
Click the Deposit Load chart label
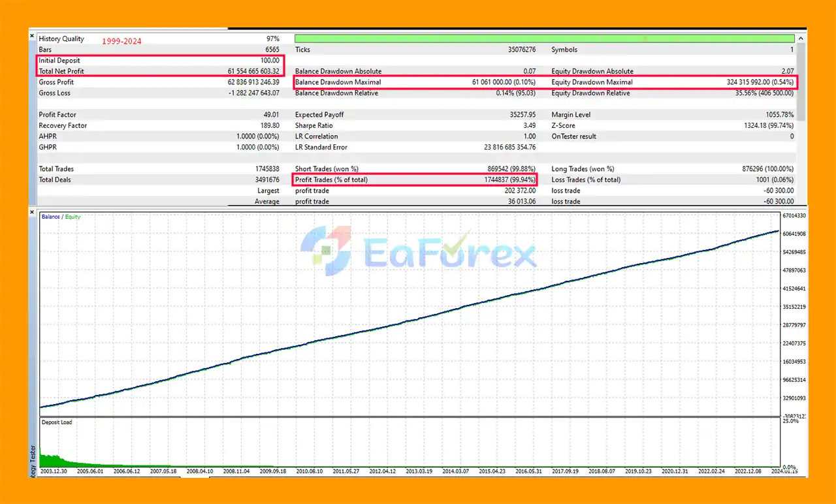(x=57, y=422)
